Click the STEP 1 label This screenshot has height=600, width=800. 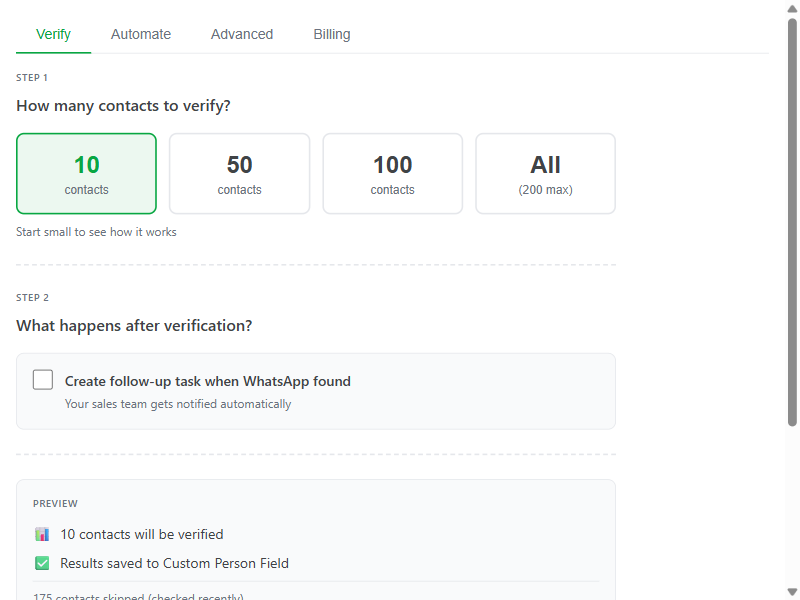(31, 77)
